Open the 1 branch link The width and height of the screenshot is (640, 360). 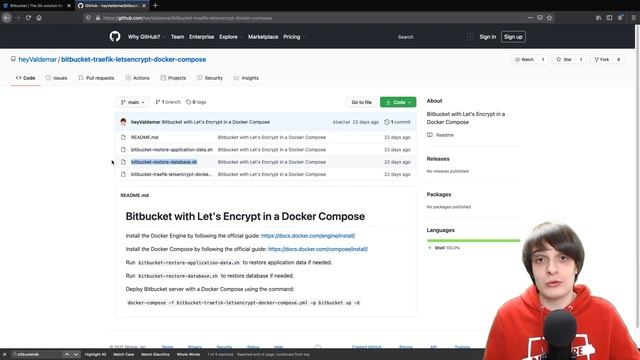click(x=168, y=102)
